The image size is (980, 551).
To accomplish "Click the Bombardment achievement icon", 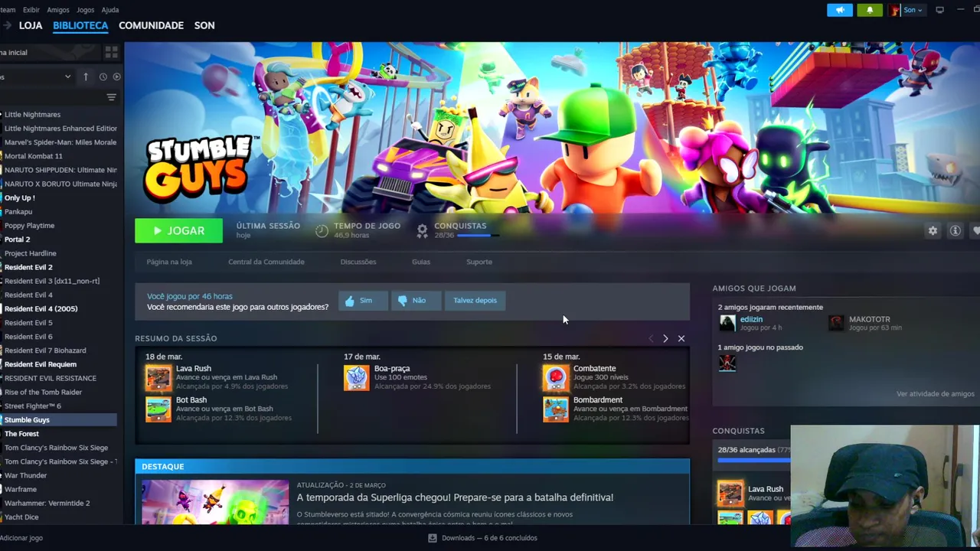I will 556,409.
